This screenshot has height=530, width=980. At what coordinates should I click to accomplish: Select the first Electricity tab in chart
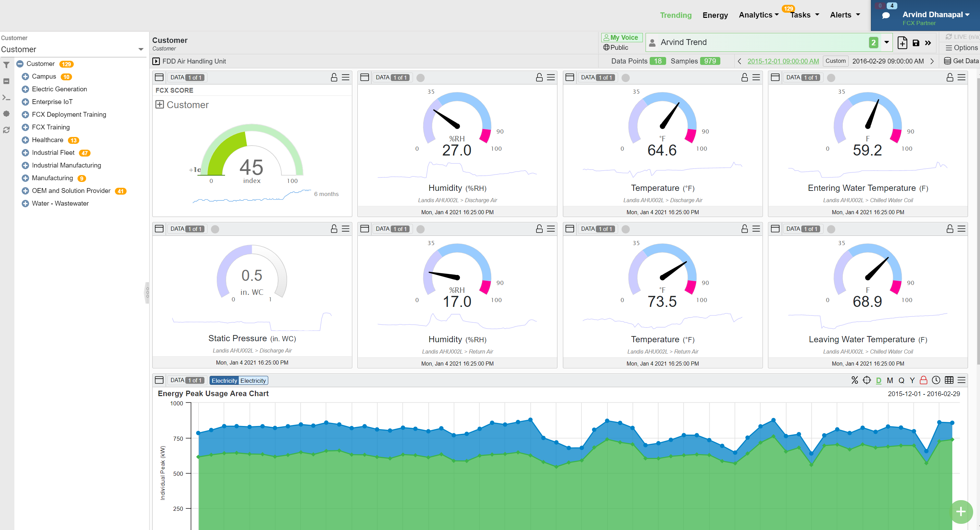pos(224,380)
